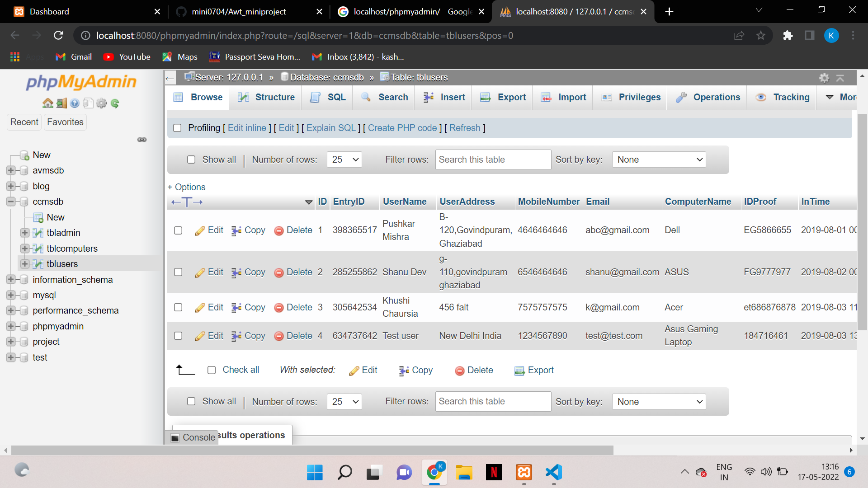Enable the Profiling checkbox
Screen dimensions: 868x488
click(x=177, y=128)
